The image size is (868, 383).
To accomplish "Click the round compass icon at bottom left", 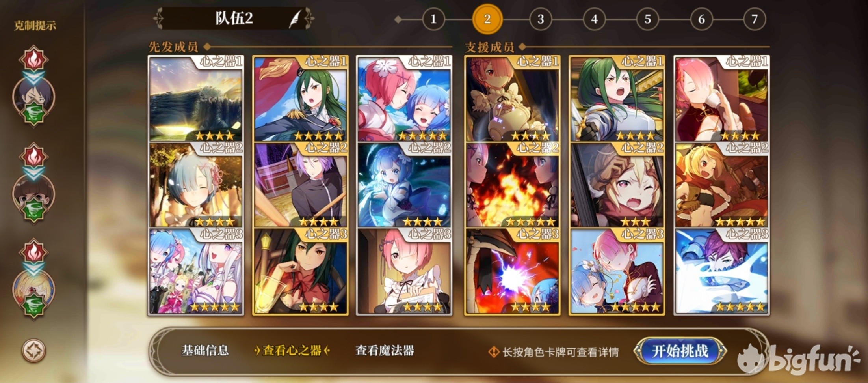I will point(33,350).
